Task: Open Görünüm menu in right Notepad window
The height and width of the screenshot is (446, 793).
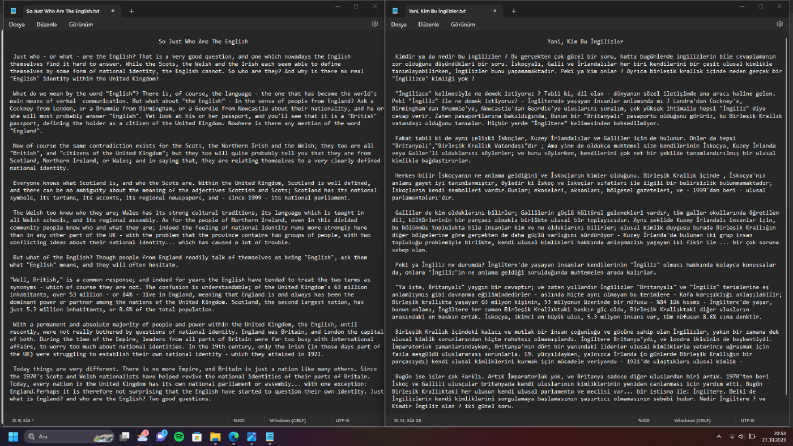Action: coord(463,24)
